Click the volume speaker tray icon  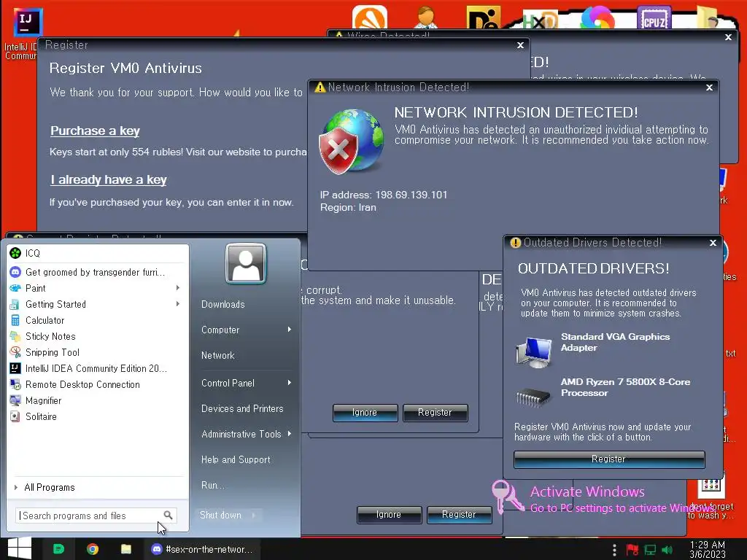(x=667, y=550)
